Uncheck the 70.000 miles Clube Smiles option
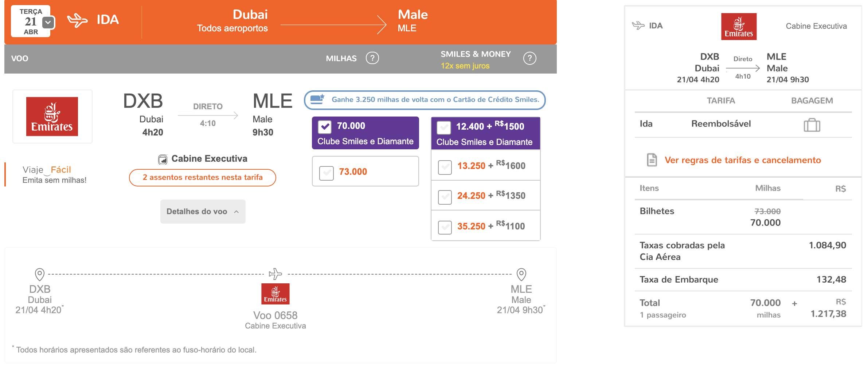868x370 pixels. (324, 127)
